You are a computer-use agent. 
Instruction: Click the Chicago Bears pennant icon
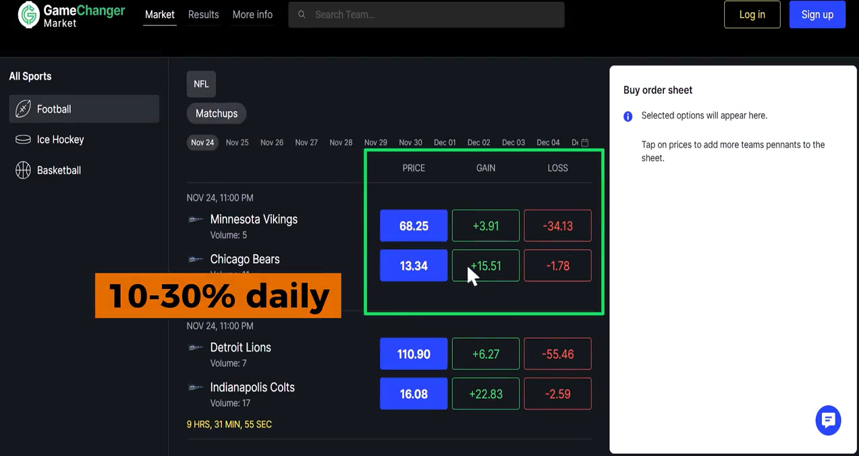click(196, 259)
